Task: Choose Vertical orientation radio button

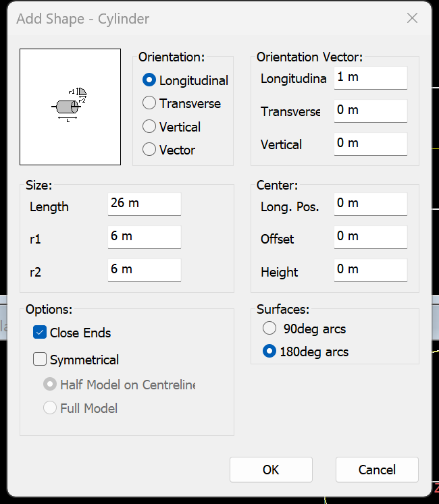Action: pyautogui.click(x=149, y=127)
